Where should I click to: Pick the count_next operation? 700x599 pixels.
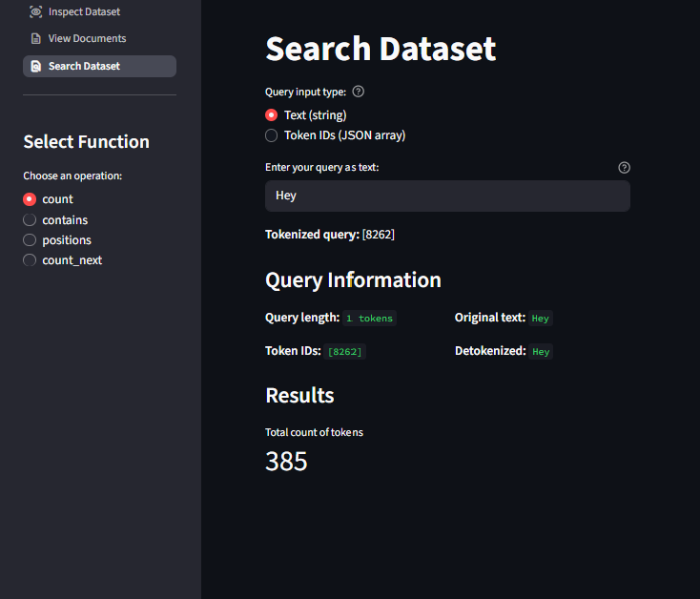pos(30,260)
